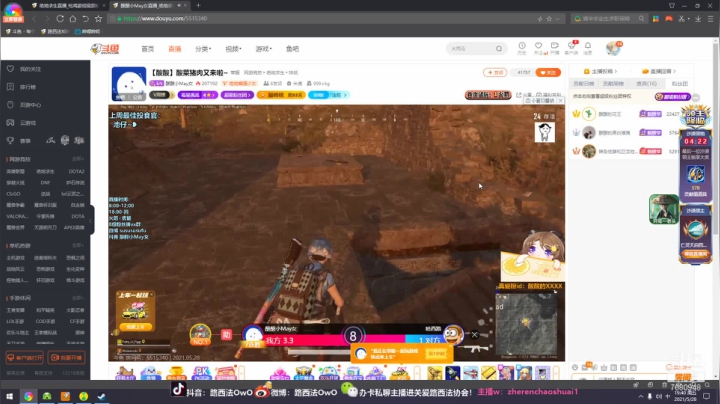
Task: Click the search magnifier in Douyu header
Action: (499, 49)
